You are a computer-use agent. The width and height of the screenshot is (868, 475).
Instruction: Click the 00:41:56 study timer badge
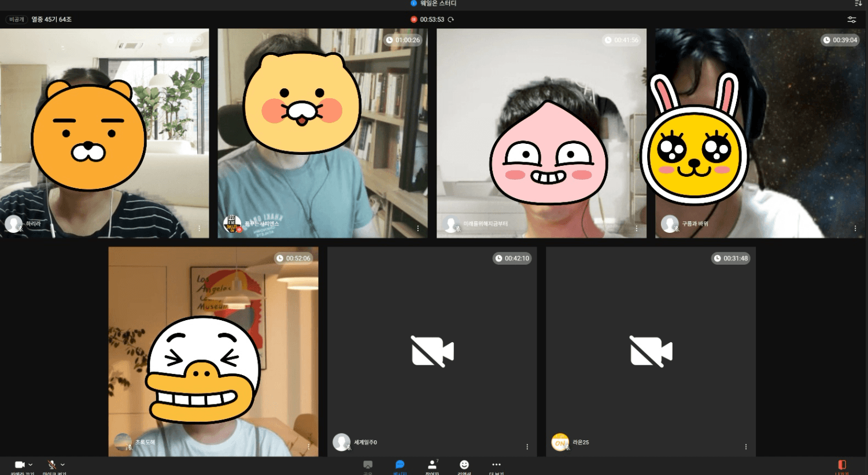(x=622, y=40)
